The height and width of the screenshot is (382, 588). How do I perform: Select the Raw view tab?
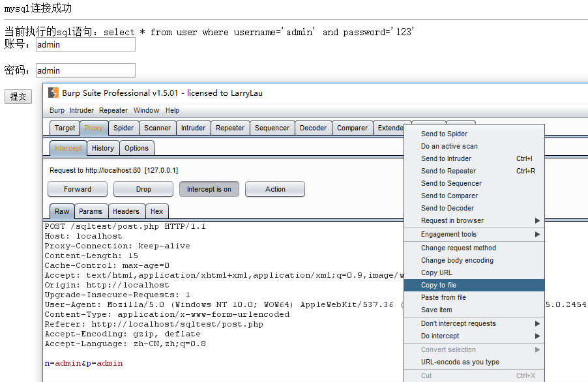pyautogui.click(x=62, y=211)
